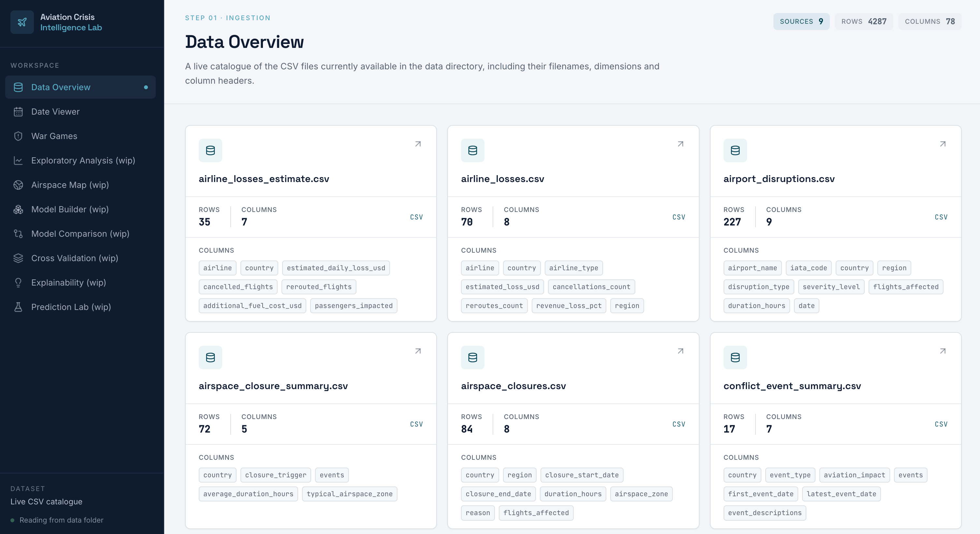Open Data Overview in the sidebar
This screenshot has height=534, width=980.
[80, 87]
